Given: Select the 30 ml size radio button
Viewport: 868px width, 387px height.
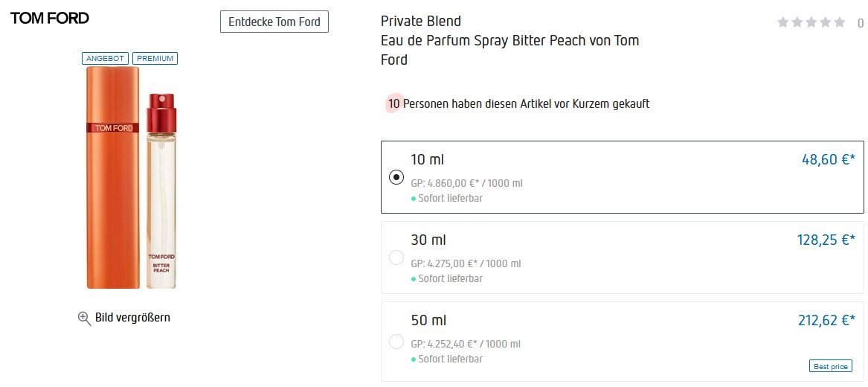Looking at the screenshot, I should [396, 258].
